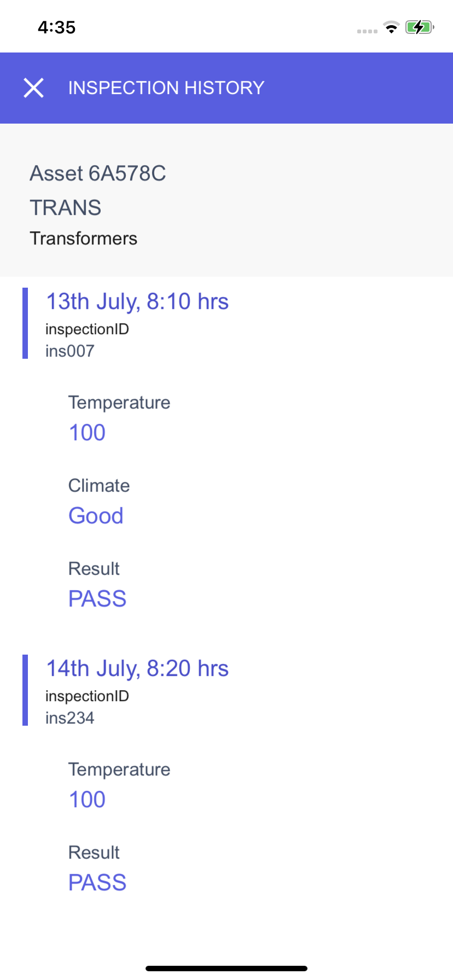Select inspection ID ins007
This screenshot has width=453, height=980.
(70, 351)
